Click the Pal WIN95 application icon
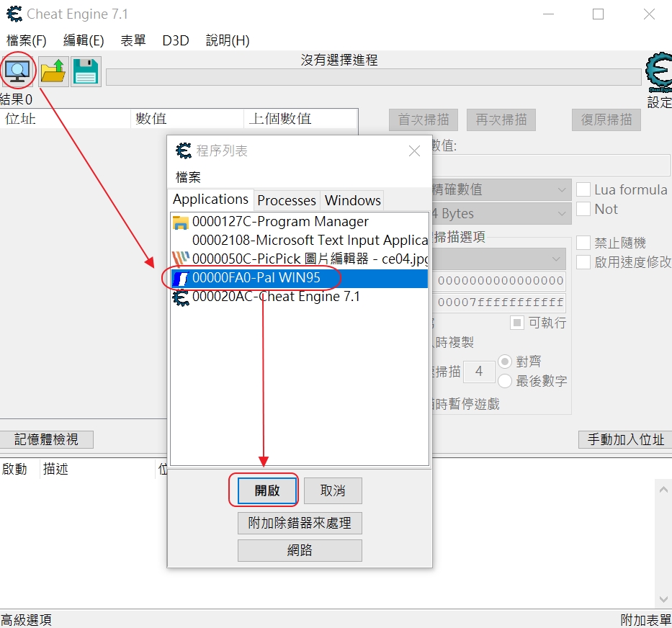This screenshot has height=628, width=672. 181,278
